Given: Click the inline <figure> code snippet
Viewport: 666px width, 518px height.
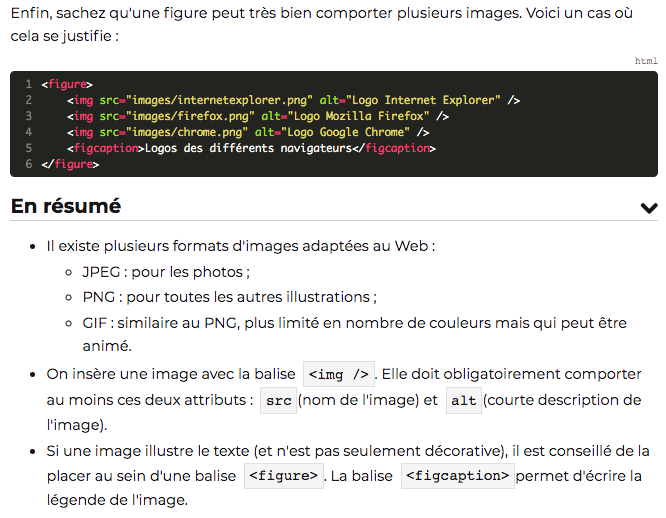Looking at the screenshot, I should pyautogui.click(x=284, y=476).
